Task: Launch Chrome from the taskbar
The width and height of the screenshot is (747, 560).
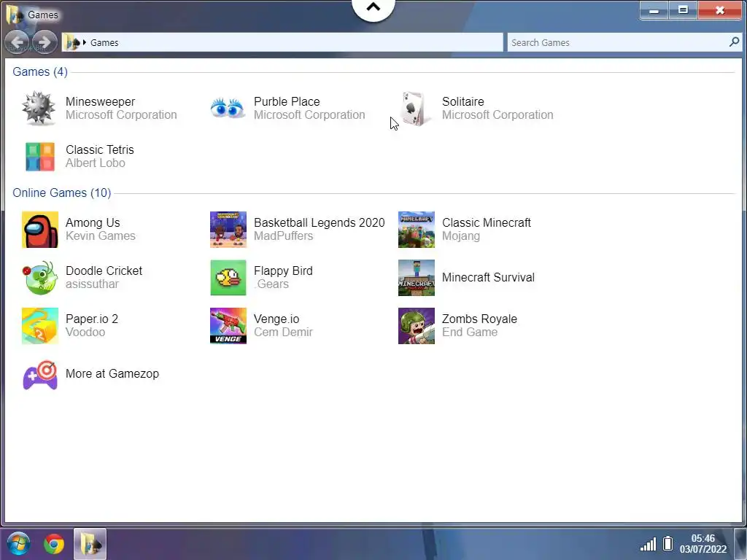Action: click(x=54, y=544)
